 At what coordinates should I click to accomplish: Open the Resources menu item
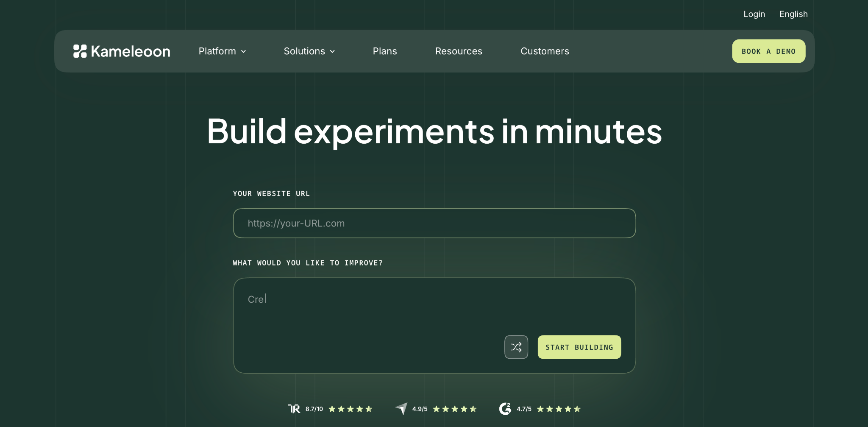click(459, 51)
